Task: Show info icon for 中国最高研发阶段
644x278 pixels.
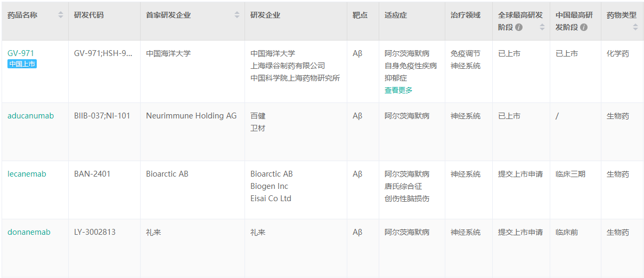Action: 584,27
